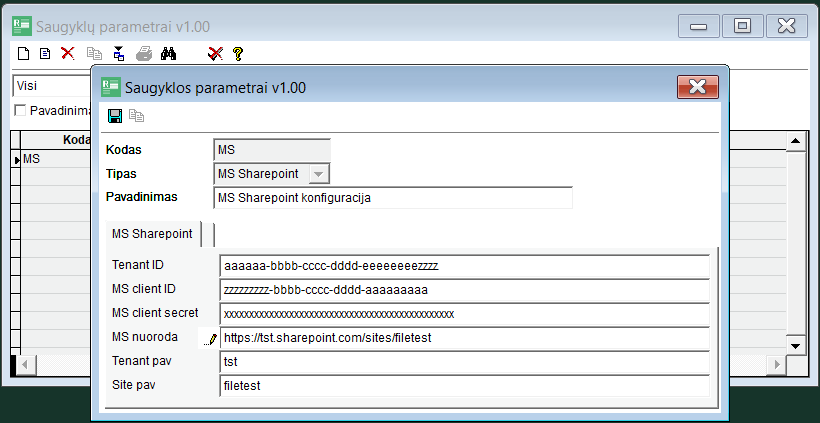
Task: Maximize the Saugyklų parametrai window
Action: (x=743, y=26)
